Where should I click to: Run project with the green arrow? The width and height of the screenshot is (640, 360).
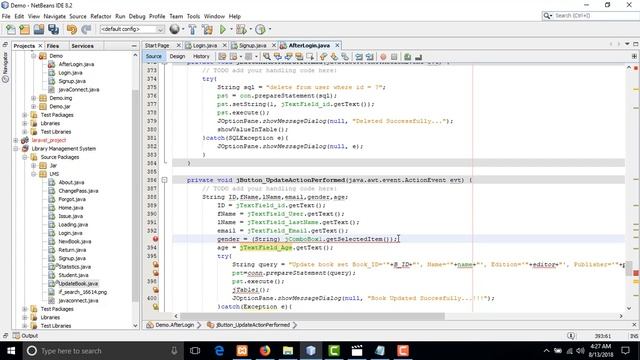click(223, 29)
